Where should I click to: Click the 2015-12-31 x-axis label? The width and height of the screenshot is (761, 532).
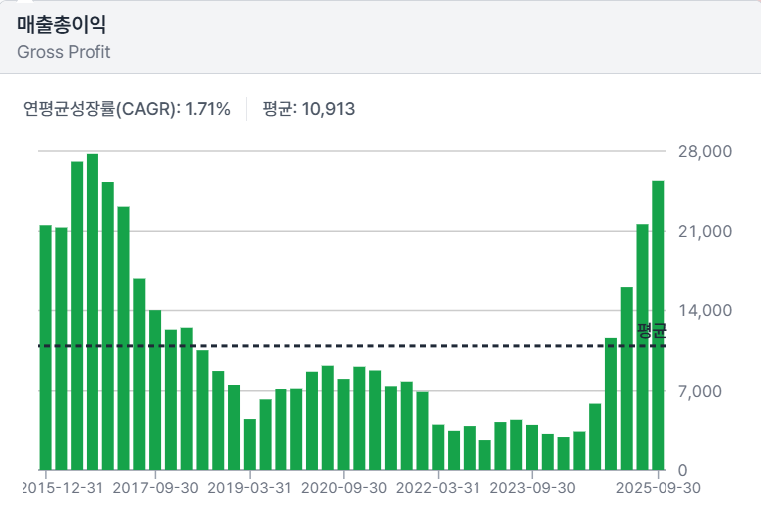pyautogui.click(x=62, y=488)
